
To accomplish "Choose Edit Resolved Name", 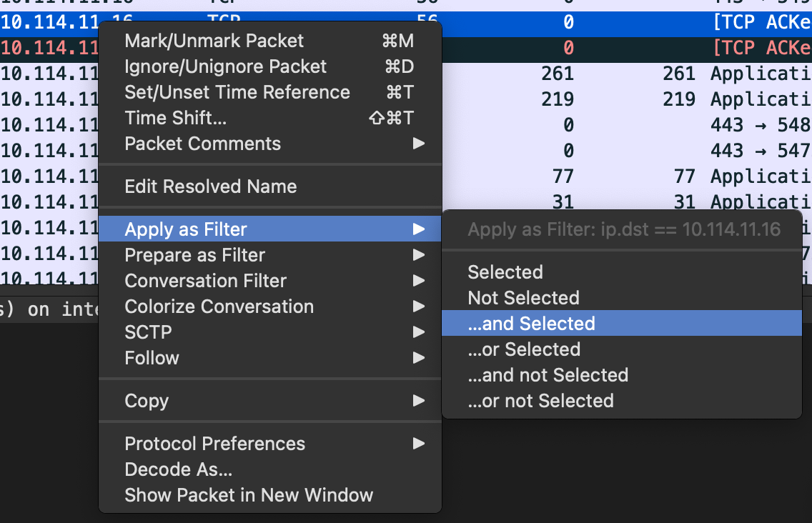I will 210,186.
